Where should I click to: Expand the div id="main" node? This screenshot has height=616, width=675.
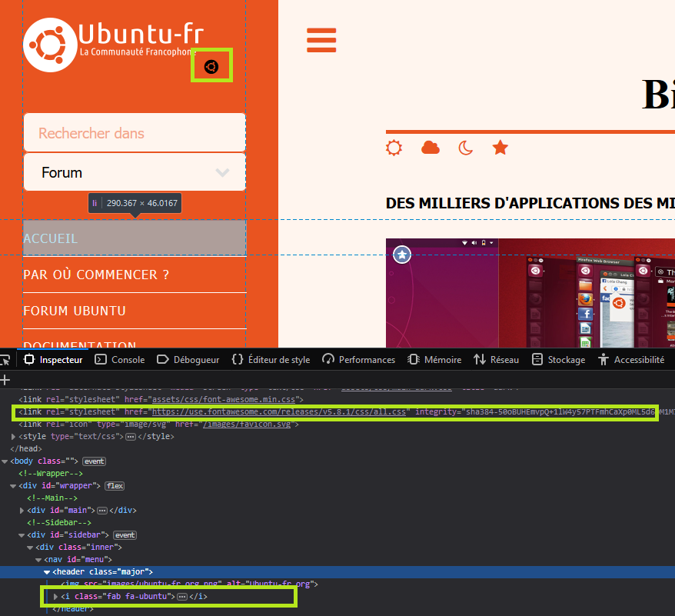point(22,511)
